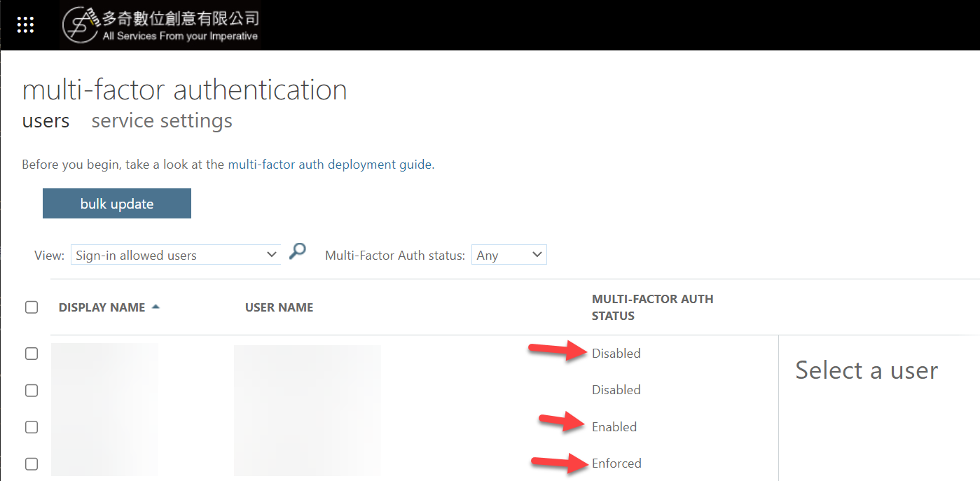Switch to service settings tab
980x481 pixels.
point(162,120)
